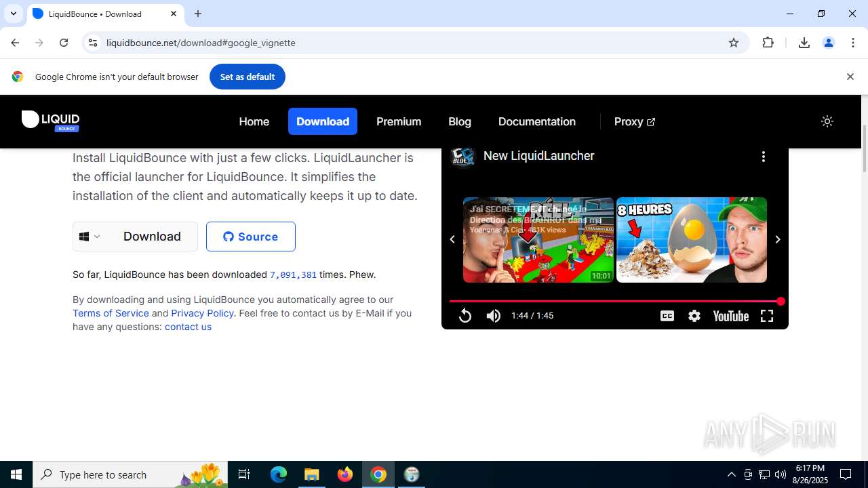868x488 pixels.
Task: Open the Windows notification center
Action: [846, 474]
